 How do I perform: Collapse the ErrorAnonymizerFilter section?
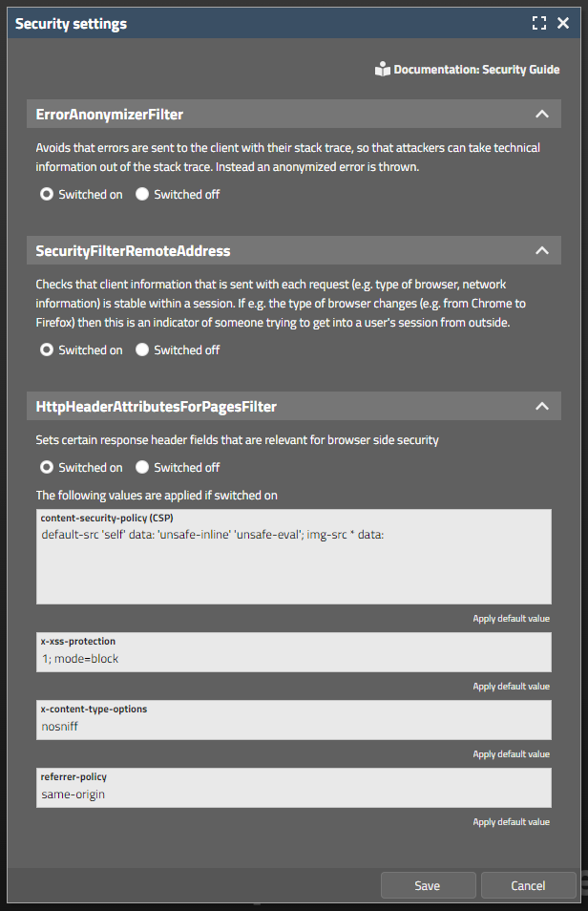click(x=542, y=115)
